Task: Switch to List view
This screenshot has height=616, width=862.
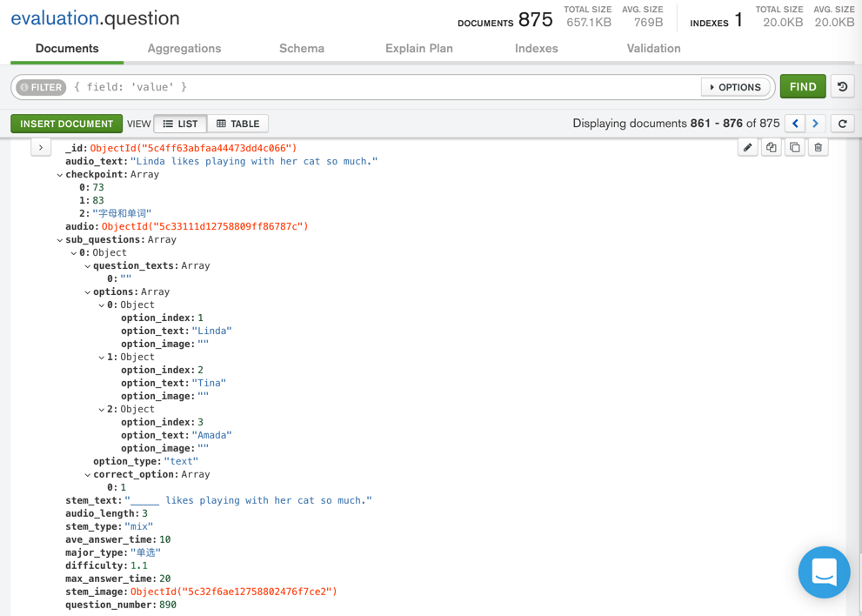Action: (x=180, y=124)
